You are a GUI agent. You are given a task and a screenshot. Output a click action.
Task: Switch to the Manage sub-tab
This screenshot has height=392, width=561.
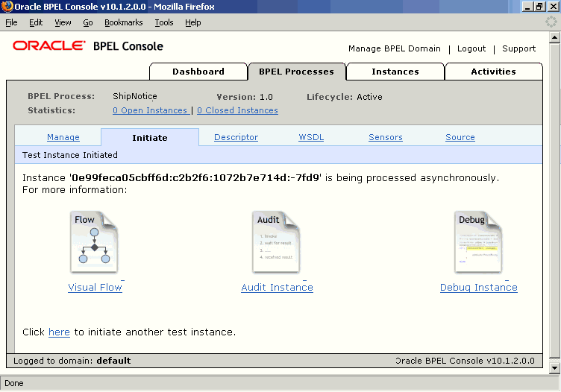tap(63, 137)
